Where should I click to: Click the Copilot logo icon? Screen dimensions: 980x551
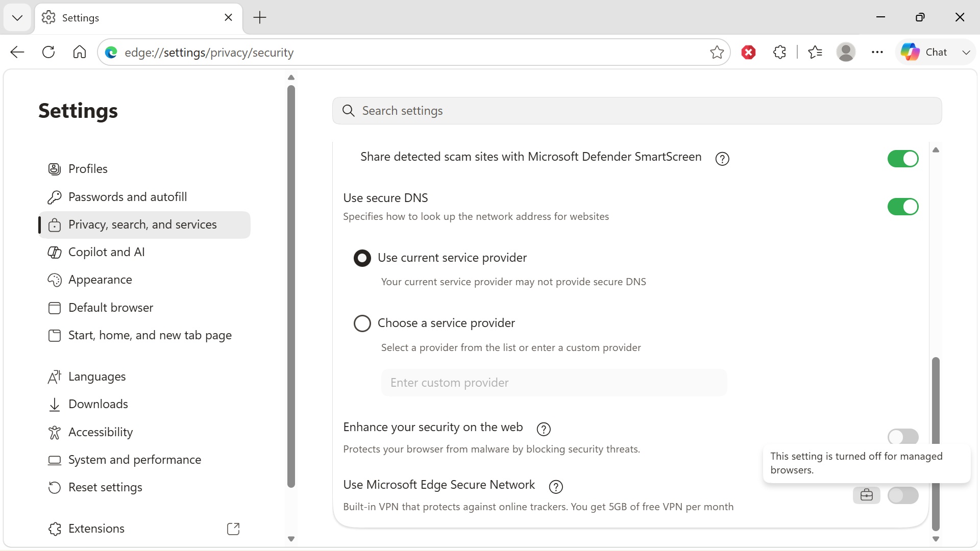point(910,52)
